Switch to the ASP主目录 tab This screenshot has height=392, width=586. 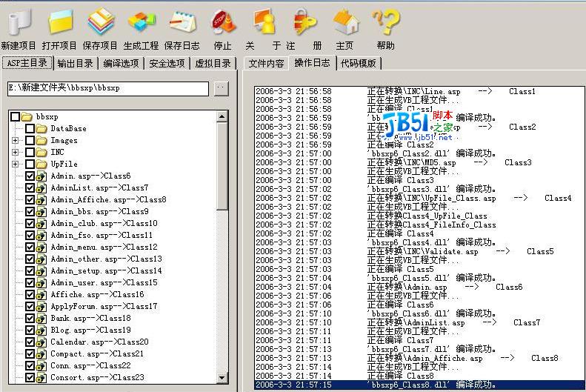(x=27, y=63)
